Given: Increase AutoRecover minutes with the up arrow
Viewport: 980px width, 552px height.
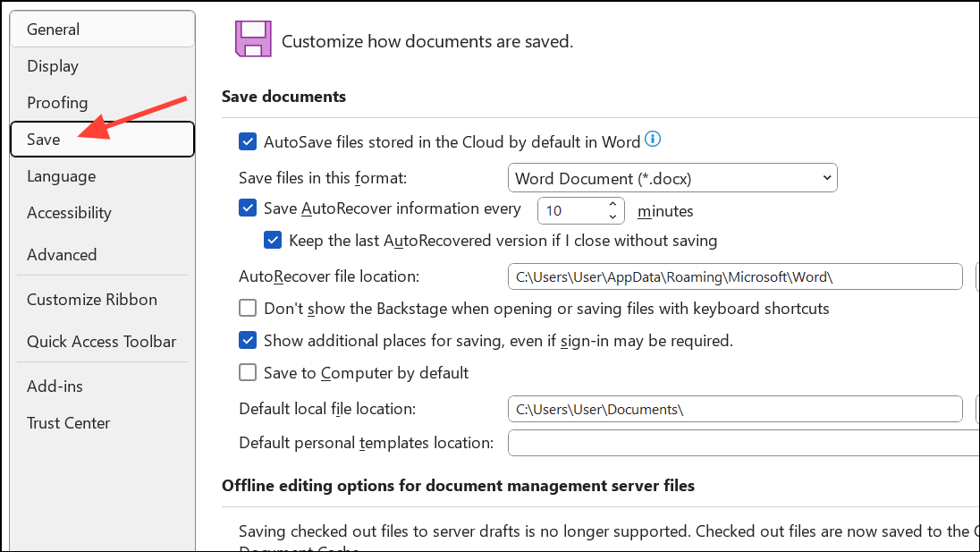Looking at the screenshot, I should click(x=612, y=204).
